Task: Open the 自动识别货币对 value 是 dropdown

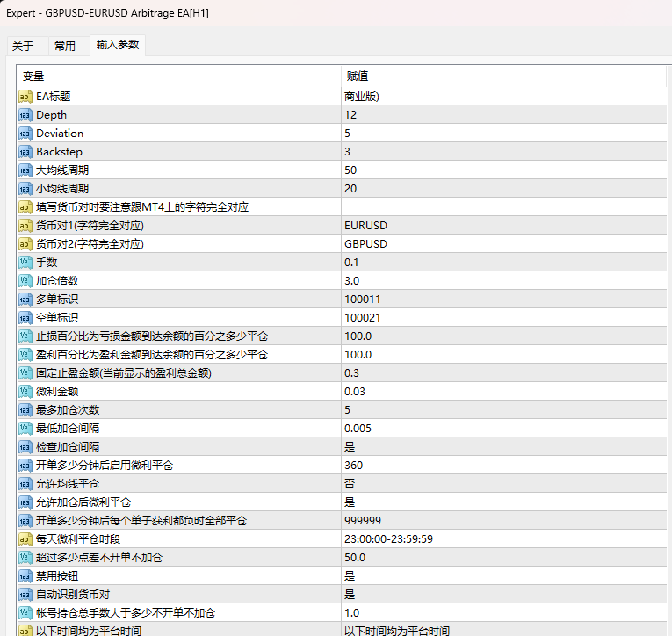Action: click(x=504, y=594)
